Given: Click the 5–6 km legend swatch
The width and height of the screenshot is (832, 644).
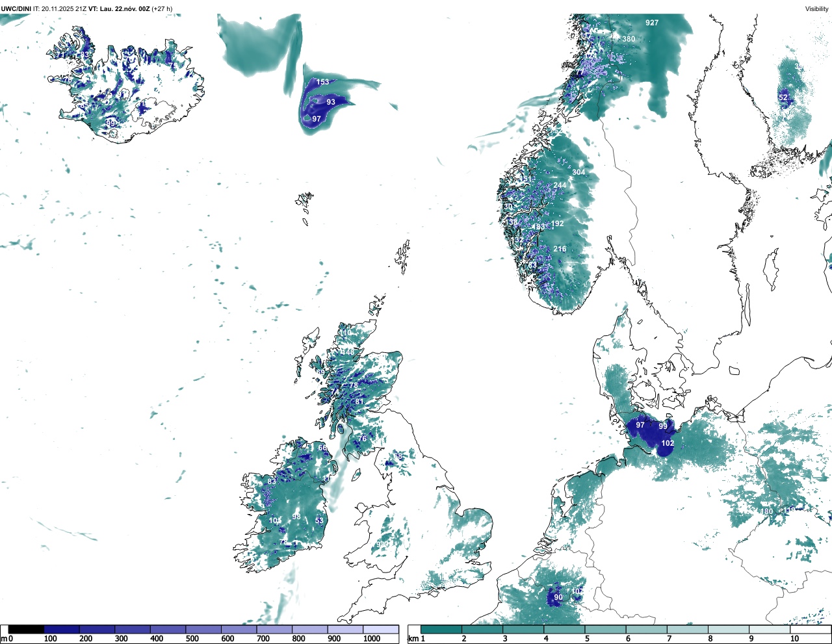Looking at the screenshot, I should 606,630.
